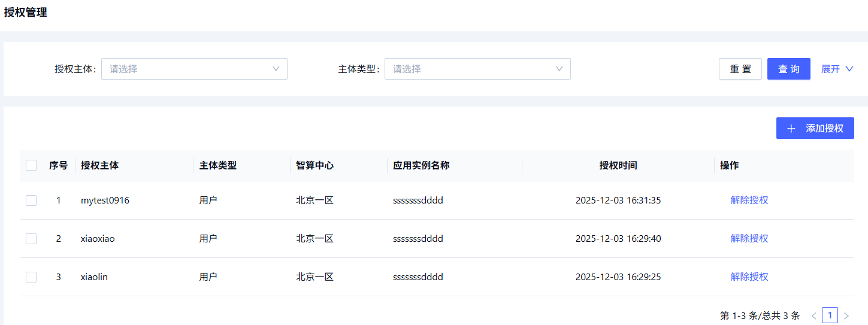
Task: Click the previous page arrow icon
Action: tap(813, 315)
